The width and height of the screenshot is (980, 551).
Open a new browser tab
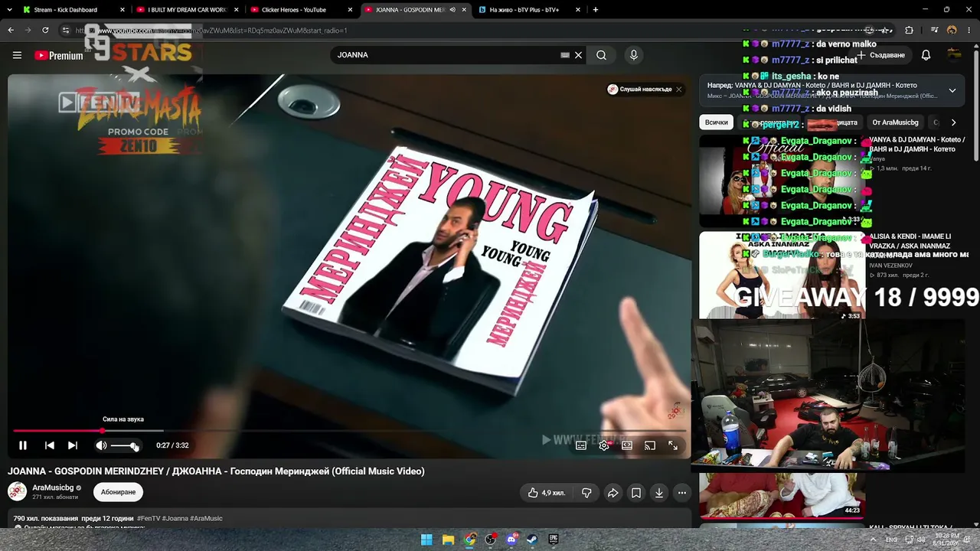[596, 10]
